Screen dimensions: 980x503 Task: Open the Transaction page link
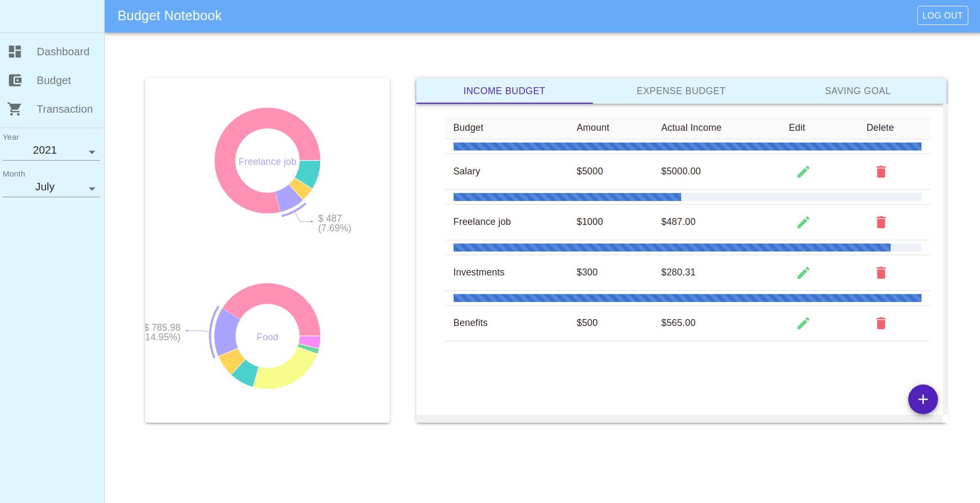tap(52, 109)
